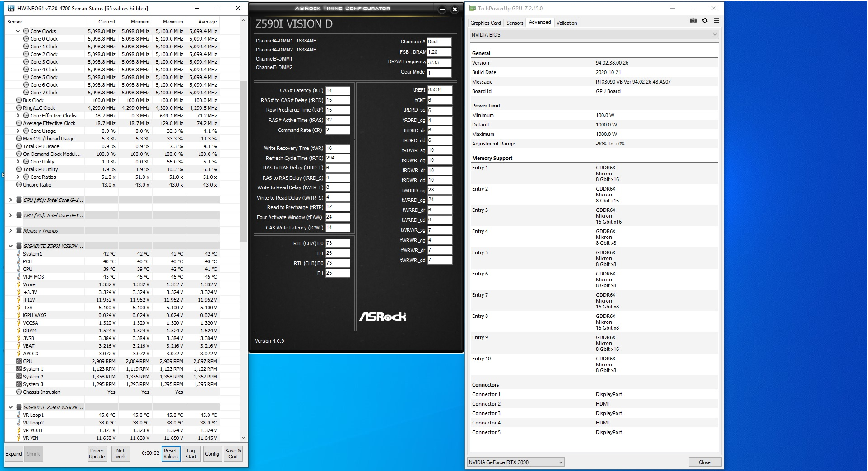The height and width of the screenshot is (471, 868).
Task: Click the Uncore Ratio sensor icon
Action: (x=19, y=185)
